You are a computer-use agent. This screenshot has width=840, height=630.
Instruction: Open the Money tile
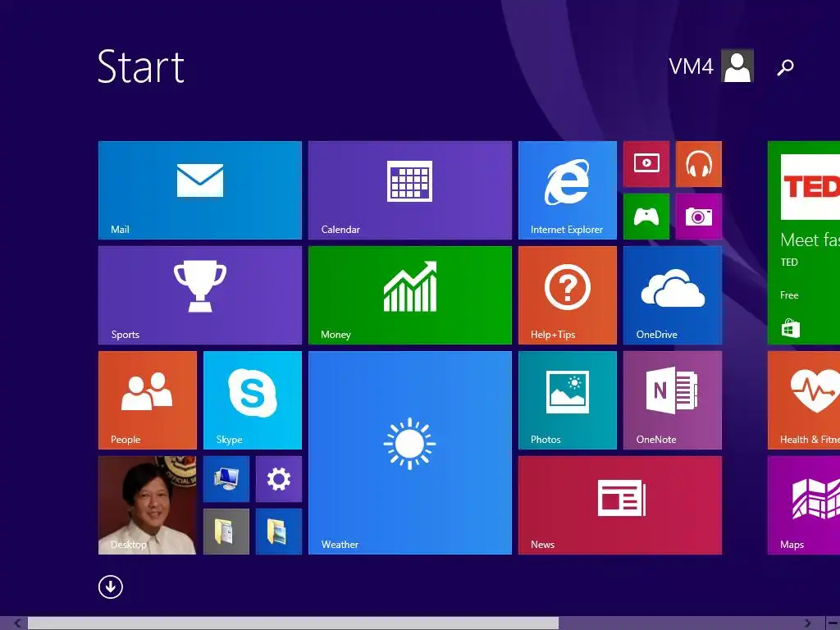point(410,295)
